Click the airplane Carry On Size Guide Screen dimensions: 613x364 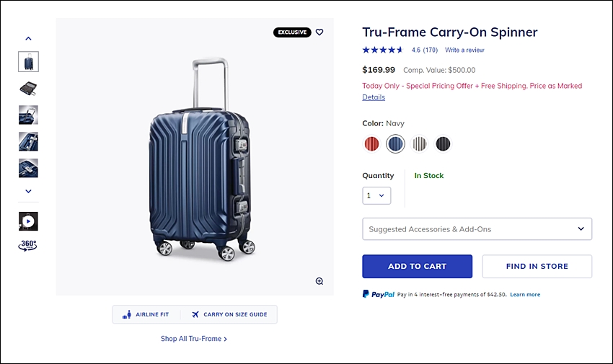(x=229, y=314)
